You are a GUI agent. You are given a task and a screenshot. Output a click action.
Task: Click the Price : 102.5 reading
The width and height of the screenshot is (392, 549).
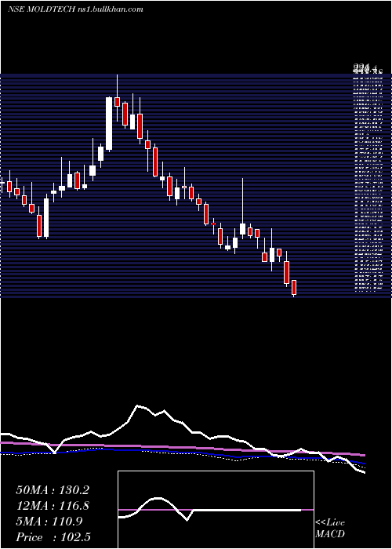(53, 537)
